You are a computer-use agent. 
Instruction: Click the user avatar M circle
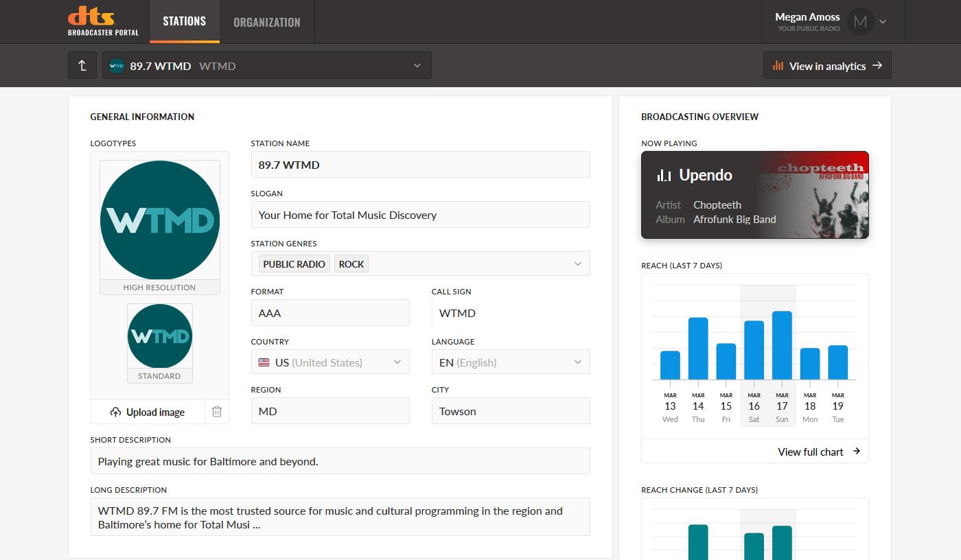tap(860, 21)
